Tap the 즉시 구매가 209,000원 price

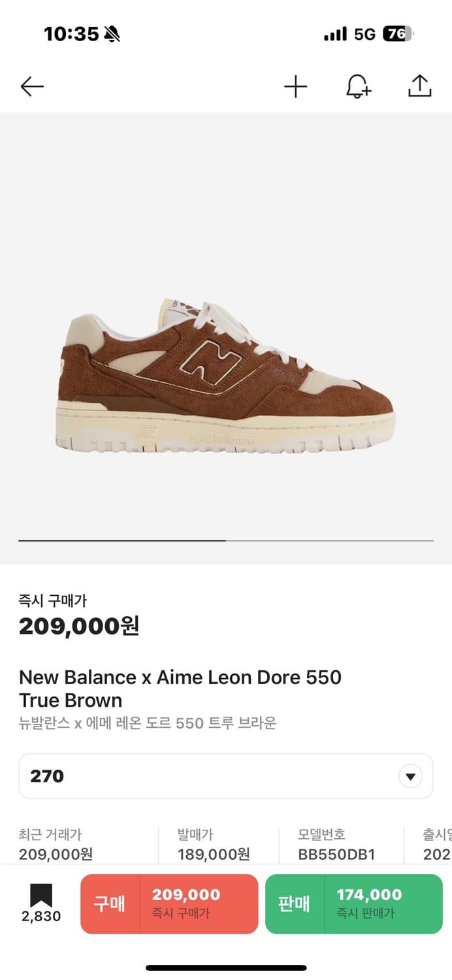(x=79, y=626)
